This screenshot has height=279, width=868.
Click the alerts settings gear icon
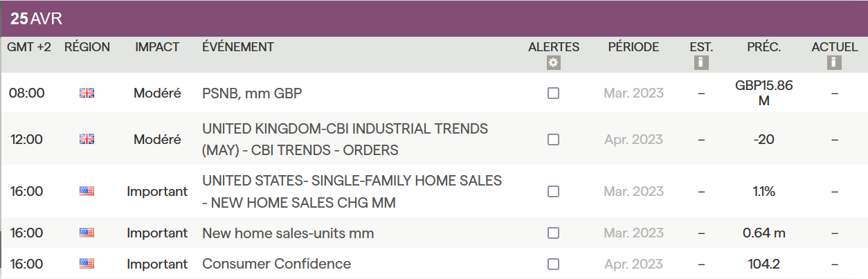coord(553,63)
